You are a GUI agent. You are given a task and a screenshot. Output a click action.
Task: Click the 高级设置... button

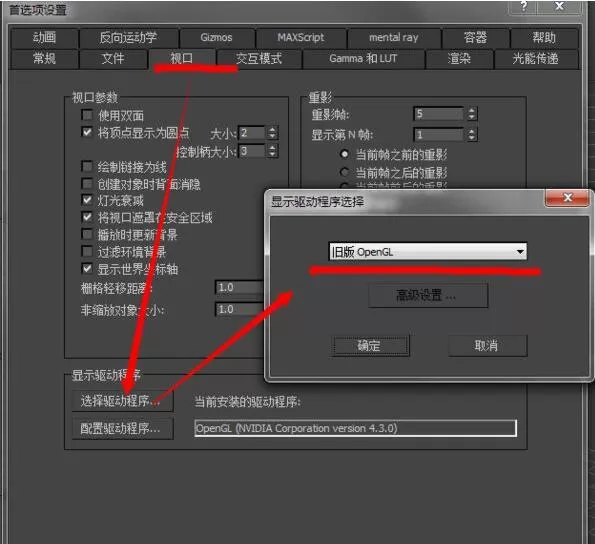tap(428, 295)
